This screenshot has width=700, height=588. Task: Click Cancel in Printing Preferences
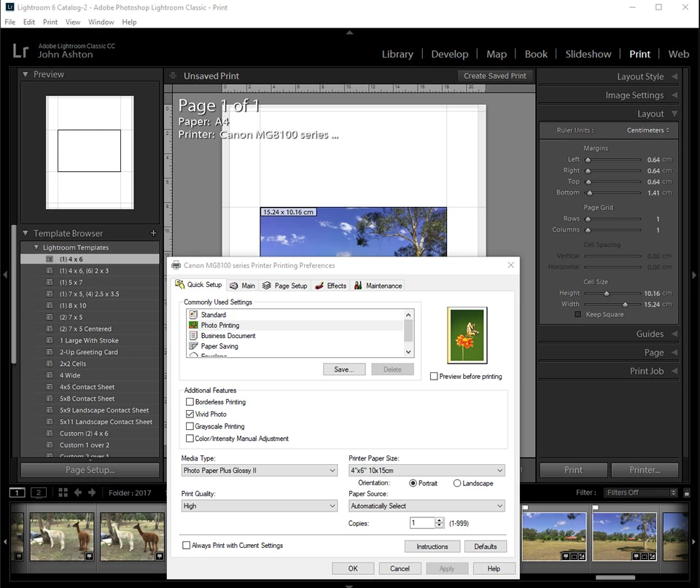tap(400, 568)
